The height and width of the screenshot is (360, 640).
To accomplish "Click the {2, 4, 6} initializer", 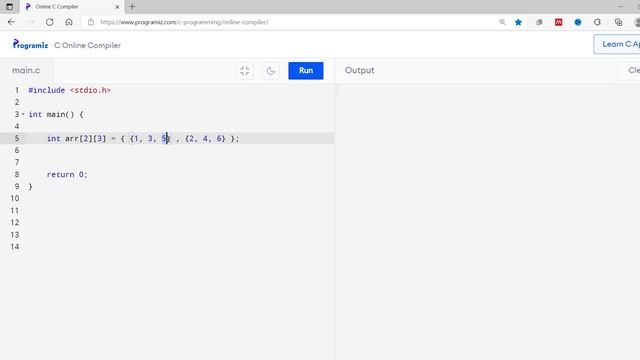I will click(205, 138).
